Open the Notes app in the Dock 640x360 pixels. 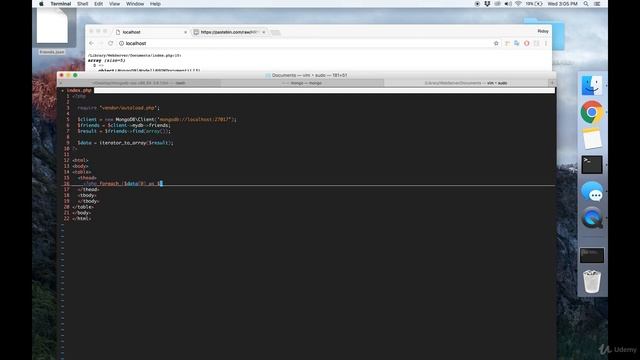point(592,138)
